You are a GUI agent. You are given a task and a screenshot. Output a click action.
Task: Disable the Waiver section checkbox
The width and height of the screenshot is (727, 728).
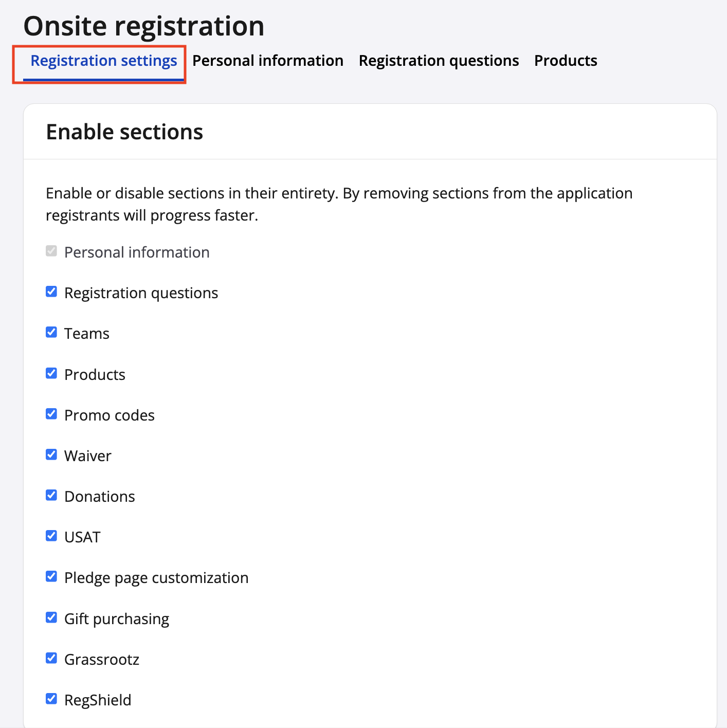point(51,454)
